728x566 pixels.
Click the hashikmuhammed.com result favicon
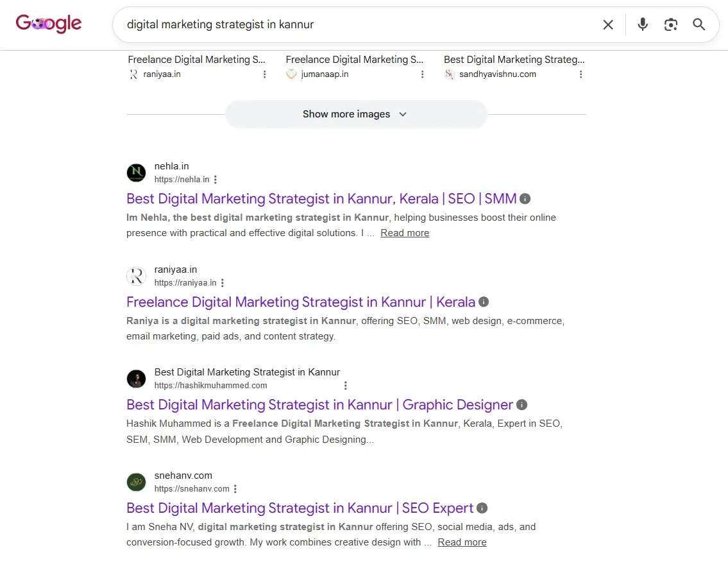pos(136,379)
